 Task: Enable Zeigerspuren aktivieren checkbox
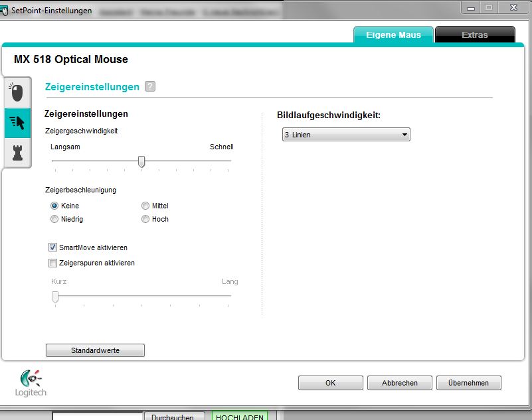[x=52, y=263]
